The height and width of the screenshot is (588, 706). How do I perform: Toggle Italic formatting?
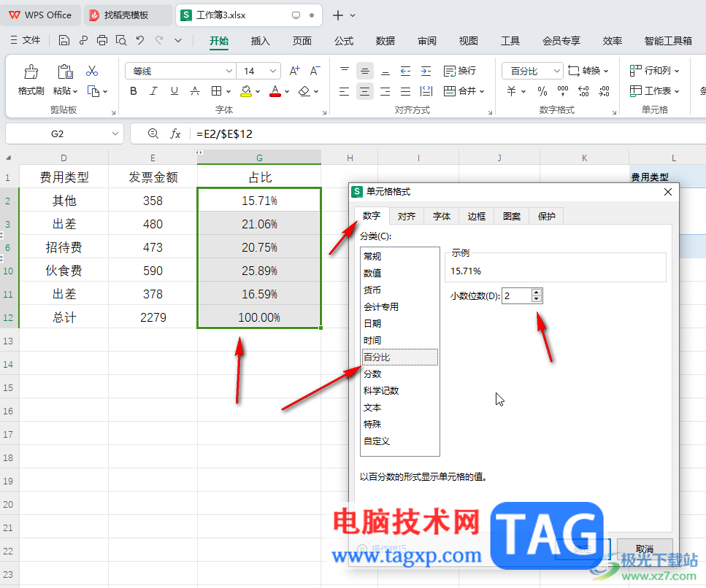pos(153,91)
